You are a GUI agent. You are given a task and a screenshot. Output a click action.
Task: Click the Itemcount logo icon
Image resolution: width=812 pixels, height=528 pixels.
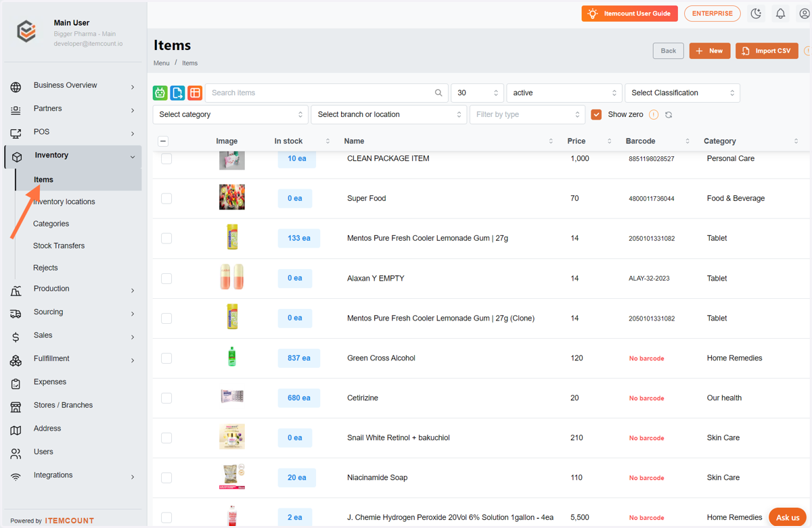[26, 32]
